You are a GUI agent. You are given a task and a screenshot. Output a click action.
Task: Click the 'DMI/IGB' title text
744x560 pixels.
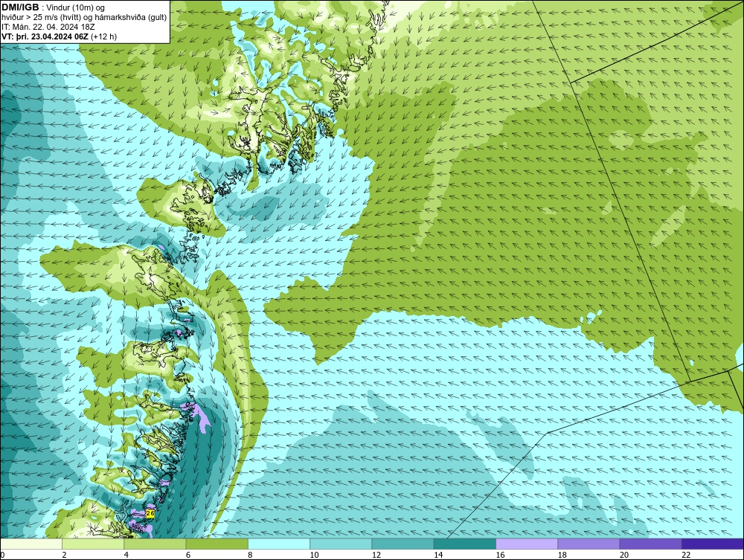(x=20, y=7)
